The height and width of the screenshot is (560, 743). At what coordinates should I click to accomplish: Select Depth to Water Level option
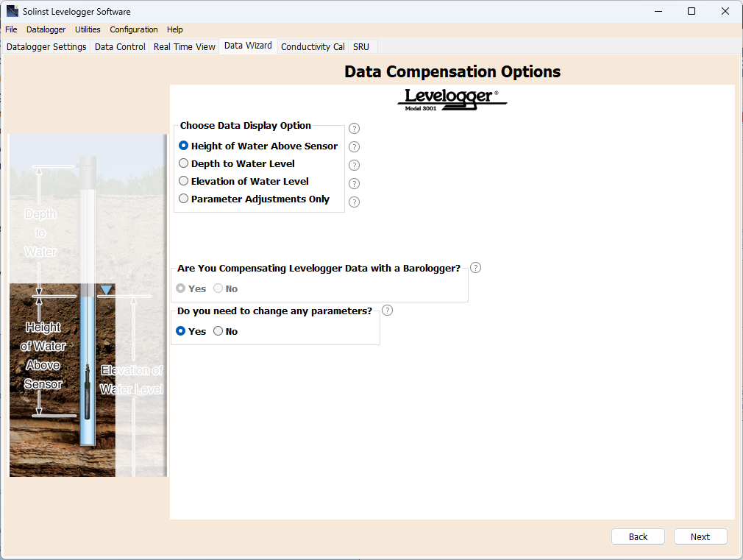click(184, 163)
